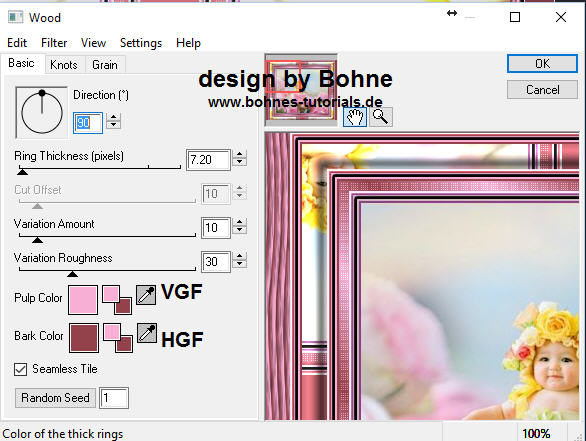
Task: Click the OK button
Action: [542, 64]
